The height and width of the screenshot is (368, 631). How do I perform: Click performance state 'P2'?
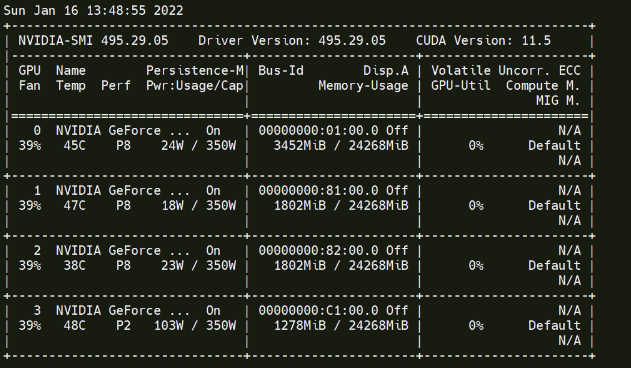(x=123, y=326)
